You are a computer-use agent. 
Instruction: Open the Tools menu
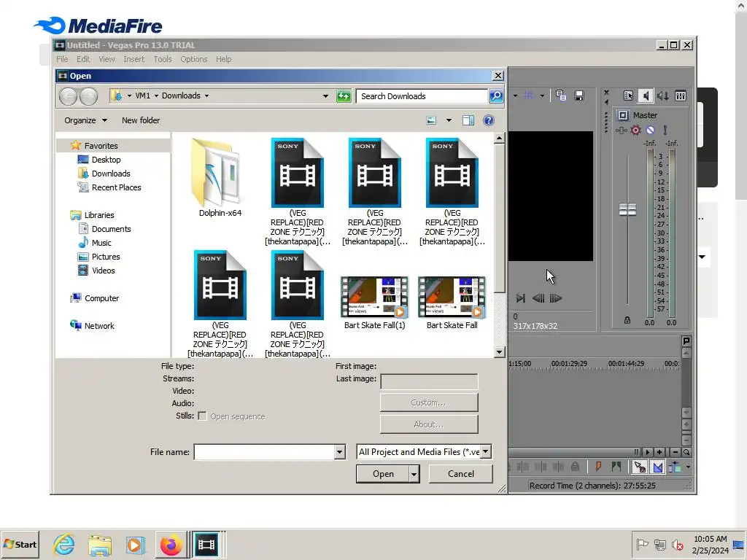[163, 59]
